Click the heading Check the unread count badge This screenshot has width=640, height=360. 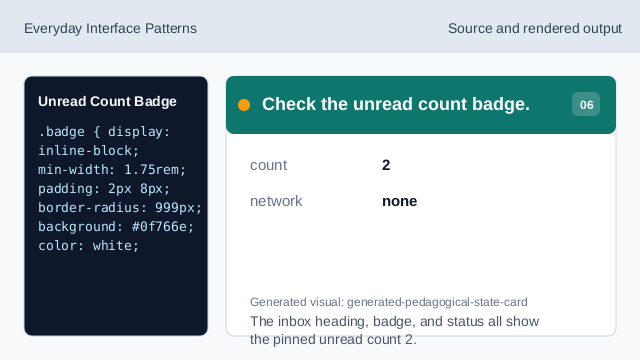click(x=396, y=104)
